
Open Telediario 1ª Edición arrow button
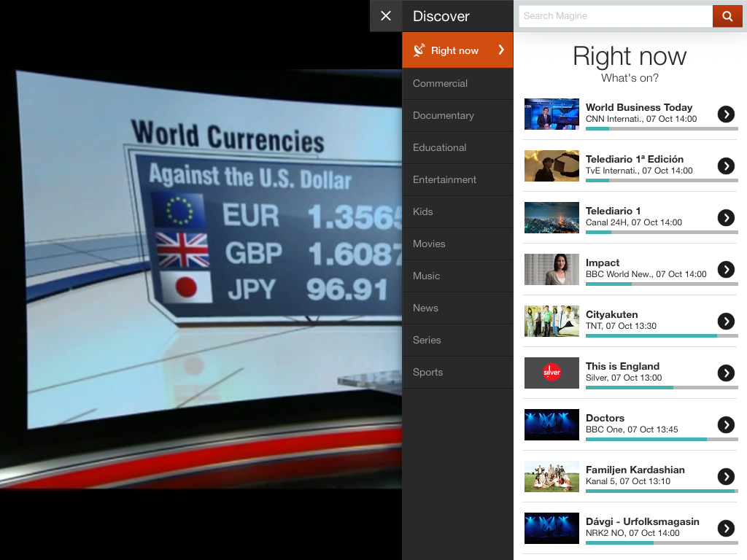(726, 166)
